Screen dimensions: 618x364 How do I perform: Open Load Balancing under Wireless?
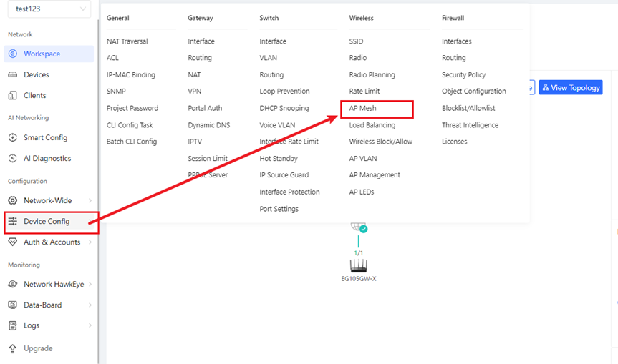372,124
